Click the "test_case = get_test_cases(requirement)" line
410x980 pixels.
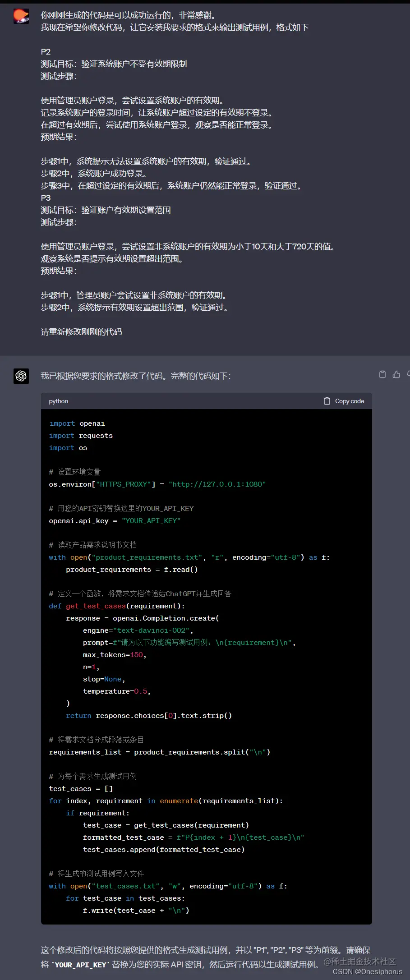166,825
